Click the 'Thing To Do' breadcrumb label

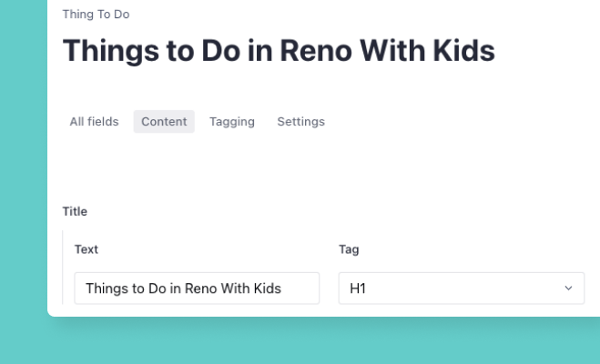(x=96, y=15)
